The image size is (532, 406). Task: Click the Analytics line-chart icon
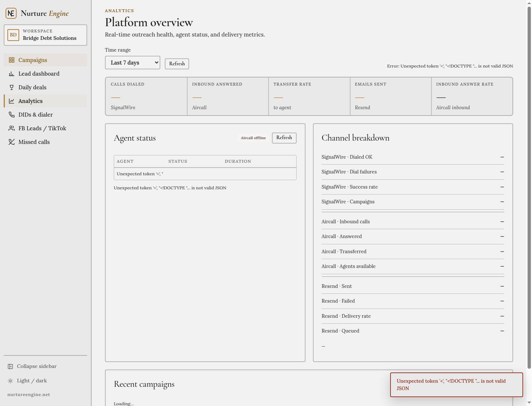pos(11,101)
